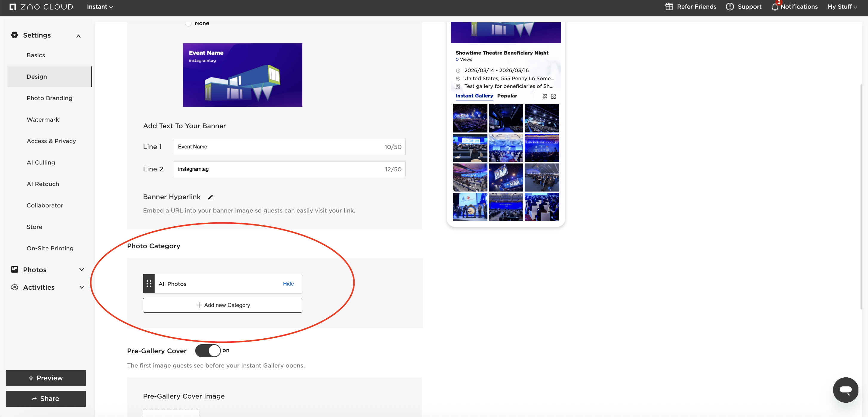Screen dimensions: 868x417
Task: Open the Photo Branding settings page
Action: coord(50,98)
